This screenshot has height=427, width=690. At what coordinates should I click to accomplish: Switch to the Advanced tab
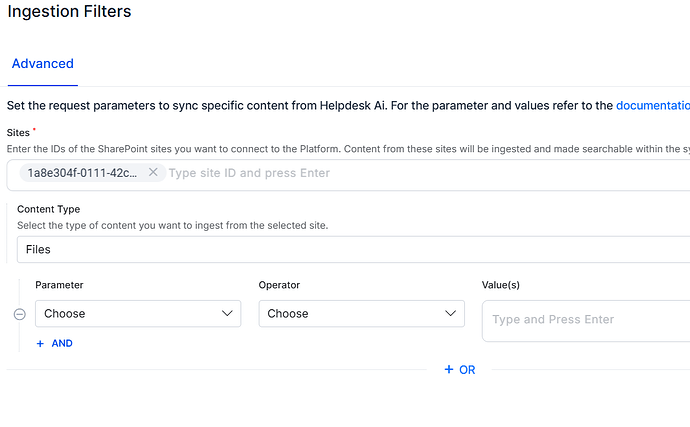43,64
